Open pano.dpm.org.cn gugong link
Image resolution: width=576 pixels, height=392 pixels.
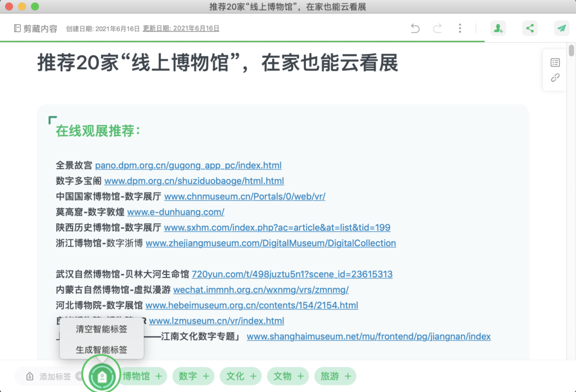(x=188, y=165)
